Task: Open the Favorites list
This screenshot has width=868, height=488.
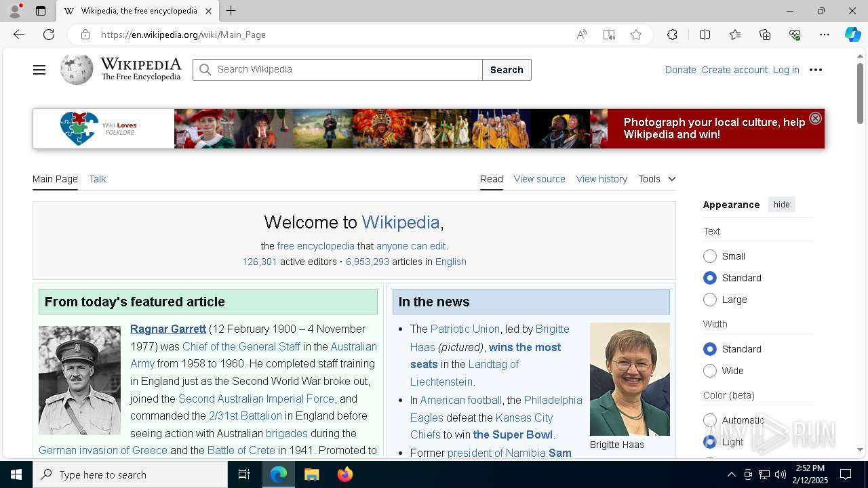Action: click(x=735, y=35)
